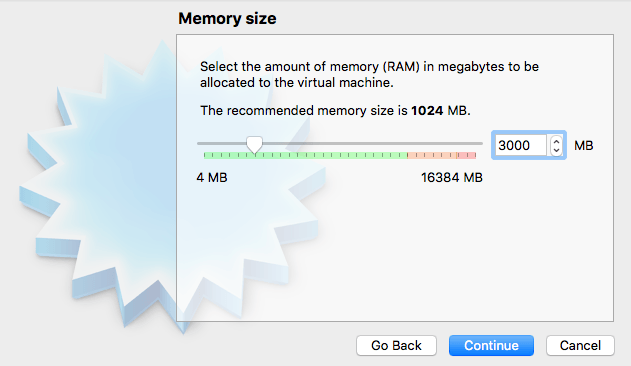Click the orange warning zone of the memory scale
Image resolution: width=631 pixels, height=366 pixels.
click(432, 155)
